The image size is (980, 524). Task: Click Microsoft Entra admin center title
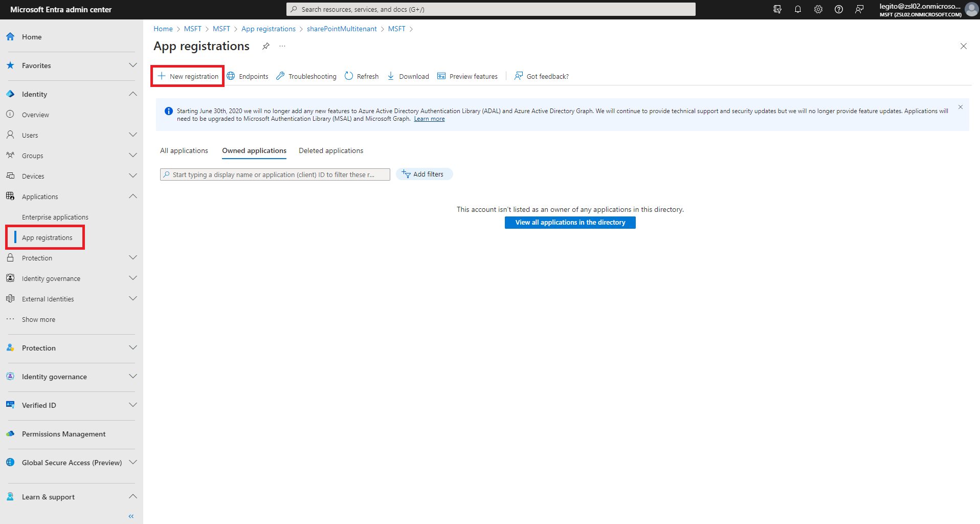[61, 9]
